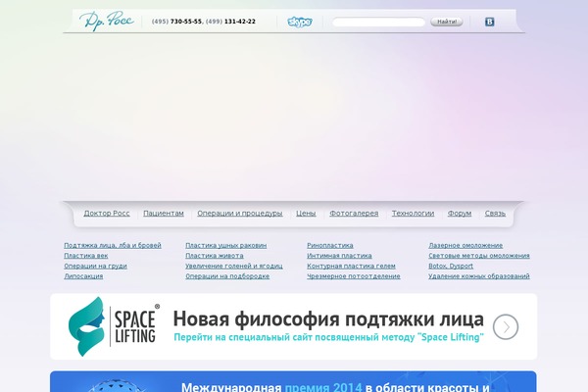
Task: Follow the Чрезмерное потоотделение link
Action: pos(354,276)
